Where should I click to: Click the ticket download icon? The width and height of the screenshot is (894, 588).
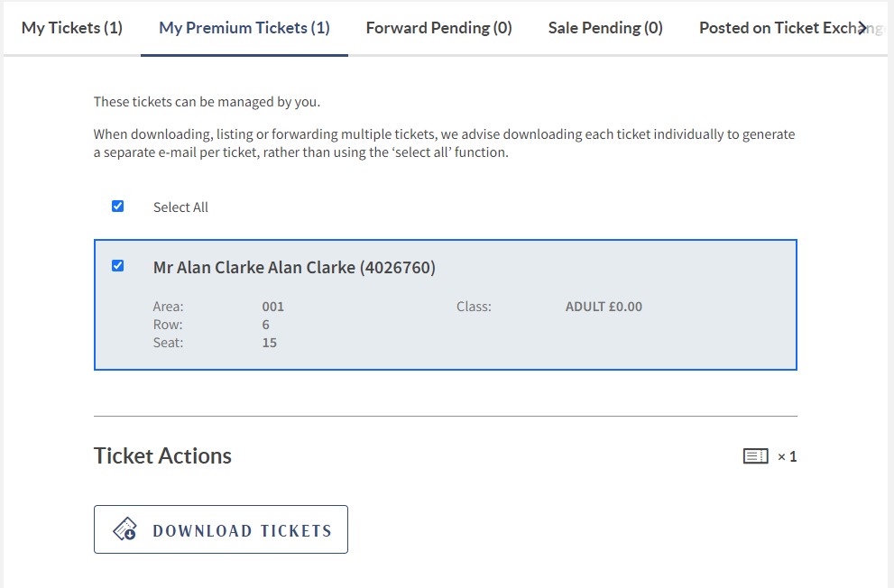(x=124, y=530)
